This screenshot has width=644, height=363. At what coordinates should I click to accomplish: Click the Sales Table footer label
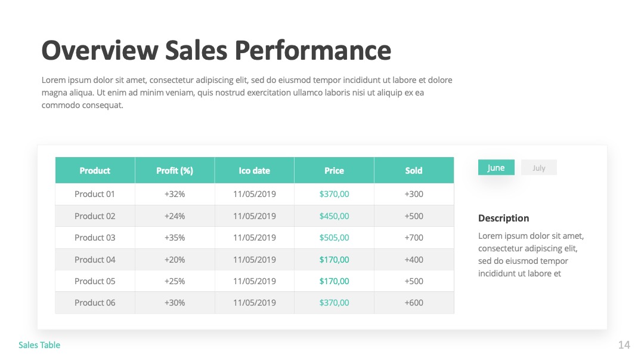(39, 345)
